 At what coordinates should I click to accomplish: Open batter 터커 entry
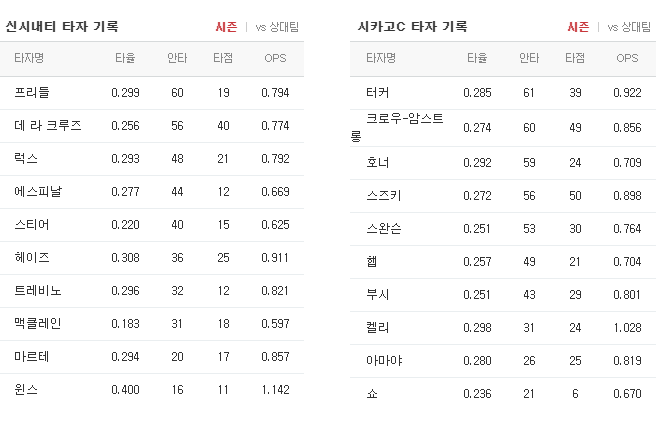378,92
